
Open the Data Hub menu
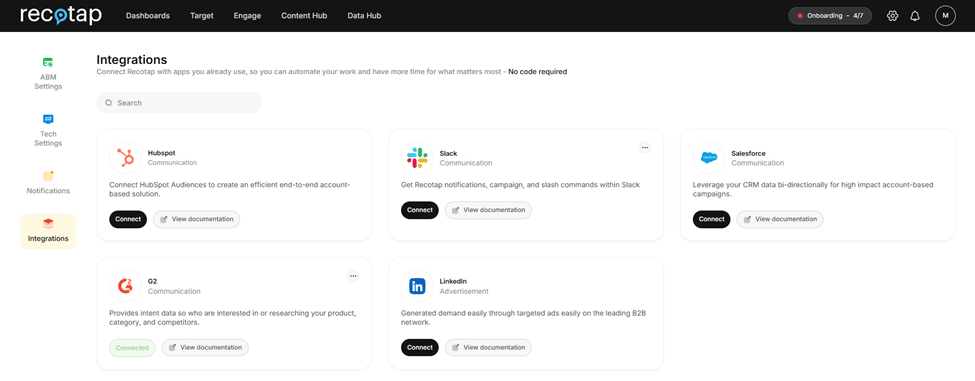[x=364, y=16]
